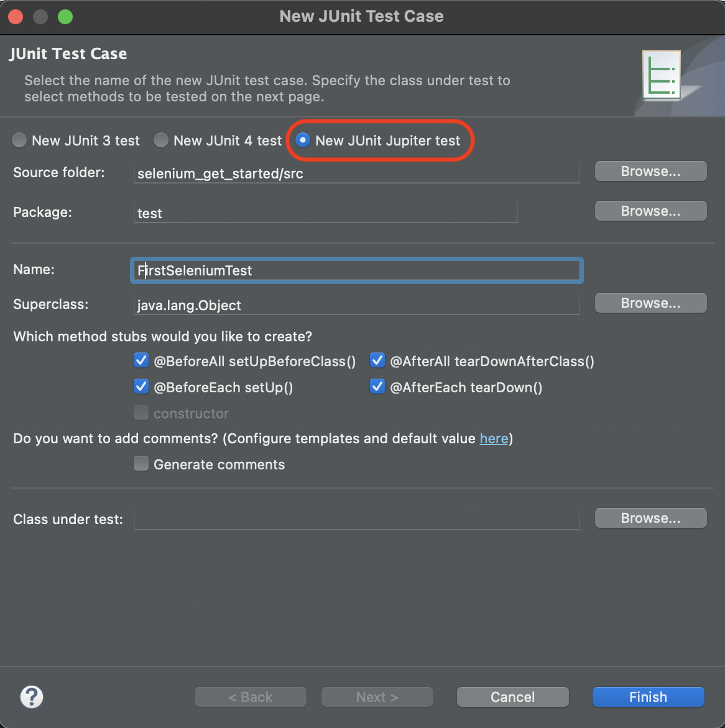Screen dimensions: 725x728
Task: Click 'Which method stubs would you like to create?' text
Action: (162, 336)
